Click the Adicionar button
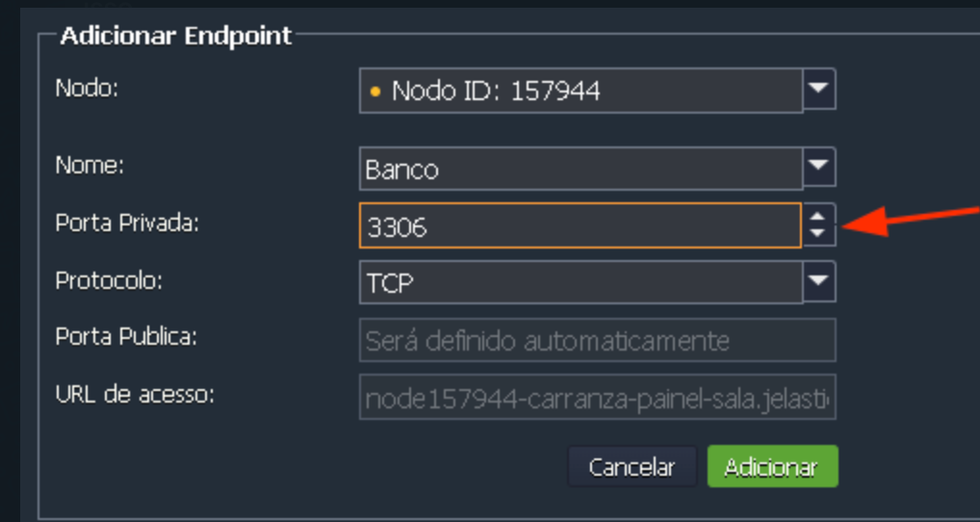The width and height of the screenshot is (980, 522). click(x=772, y=467)
